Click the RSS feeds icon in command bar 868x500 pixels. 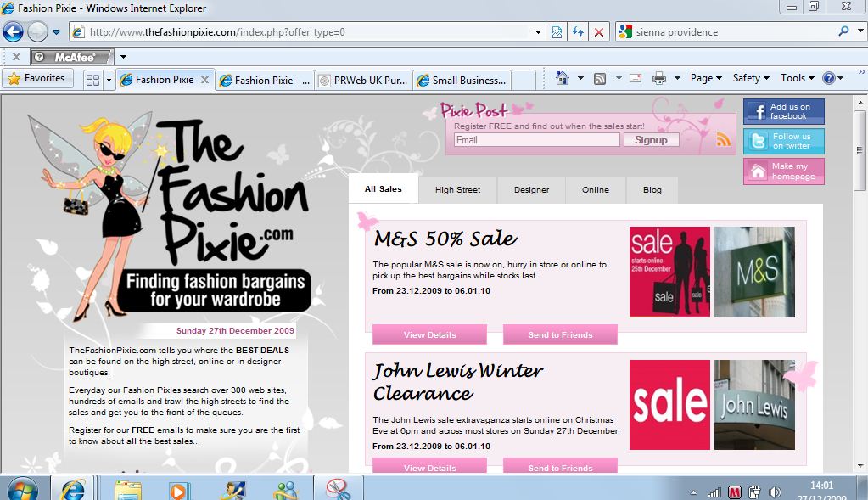(600, 79)
